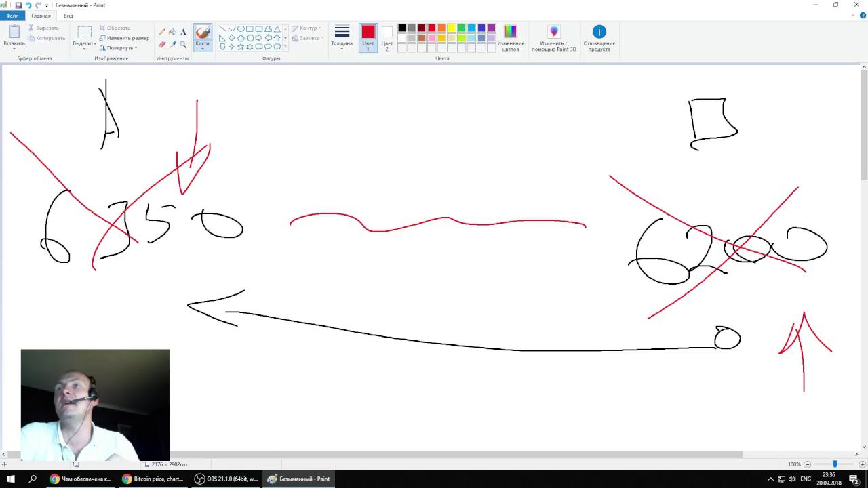
Task: Expand the Кисти brushes dropdown arrow
Action: [202, 49]
